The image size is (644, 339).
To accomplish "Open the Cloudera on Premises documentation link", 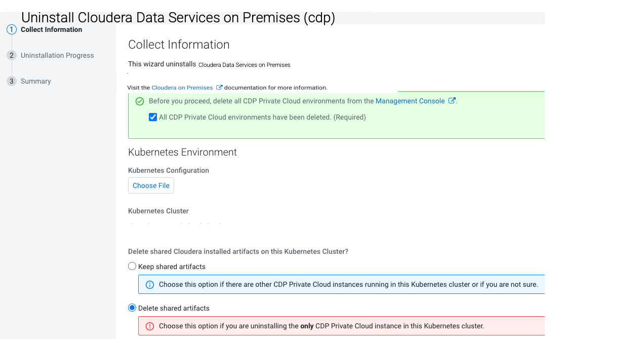I will pyautogui.click(x=182, y=88).
